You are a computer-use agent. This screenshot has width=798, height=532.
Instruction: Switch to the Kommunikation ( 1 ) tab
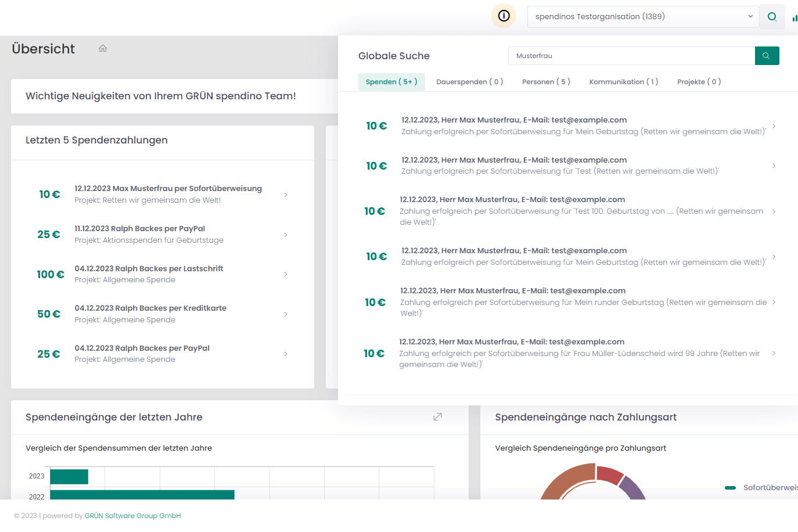point(623,82)
